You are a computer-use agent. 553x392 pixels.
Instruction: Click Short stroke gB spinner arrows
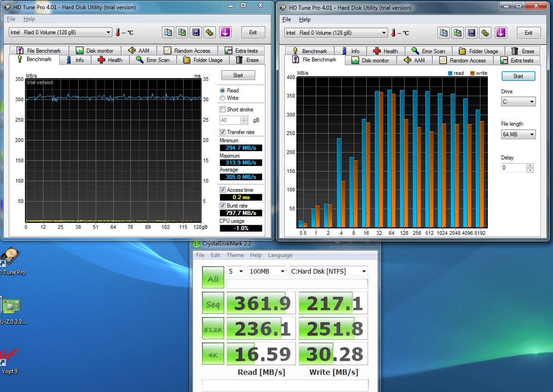coord(244,120)
